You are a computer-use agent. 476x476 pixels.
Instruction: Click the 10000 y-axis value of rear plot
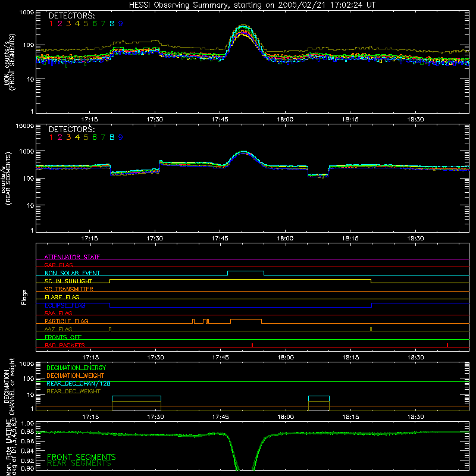[x=25, y=126]
